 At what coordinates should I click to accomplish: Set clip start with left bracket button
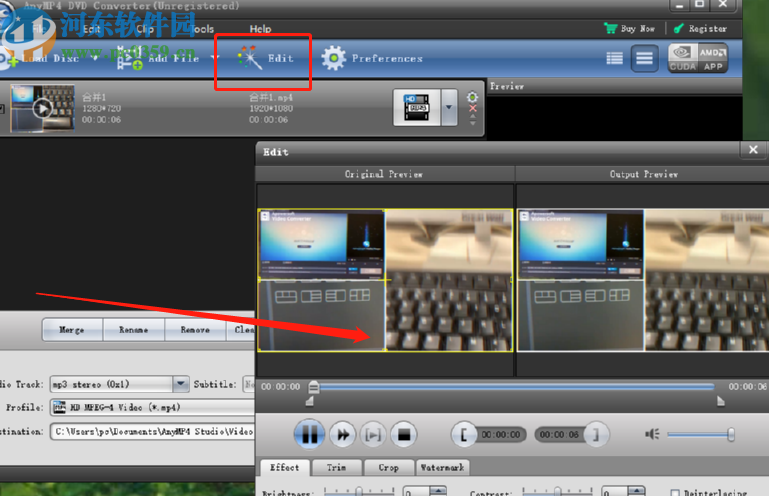(463, 435)
